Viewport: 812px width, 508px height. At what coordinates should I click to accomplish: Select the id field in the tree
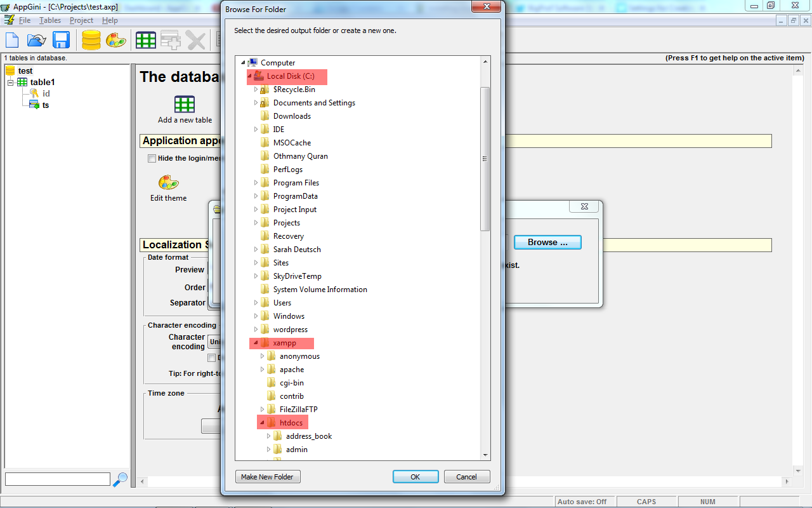(x=46, y=94)
